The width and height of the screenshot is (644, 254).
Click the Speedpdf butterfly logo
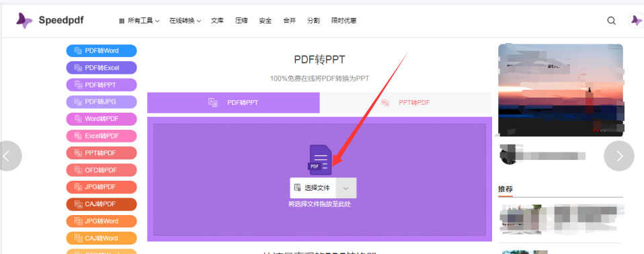pos(24,21)
